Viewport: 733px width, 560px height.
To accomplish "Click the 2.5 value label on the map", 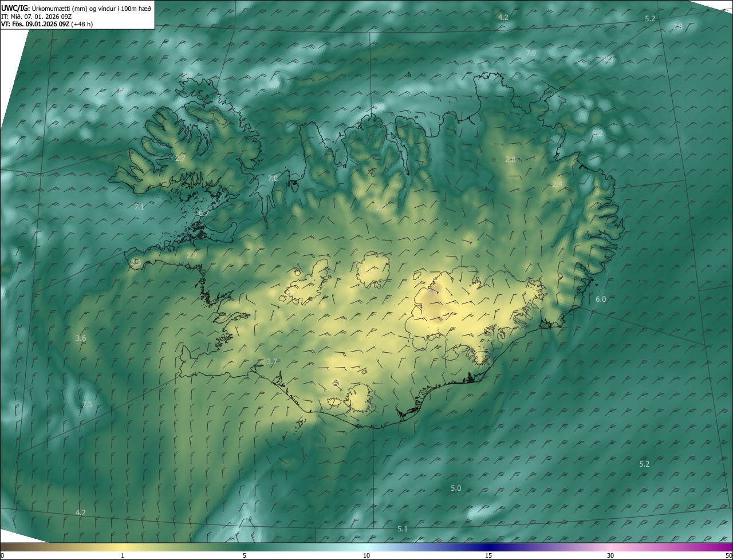I will tap(136, 262).
